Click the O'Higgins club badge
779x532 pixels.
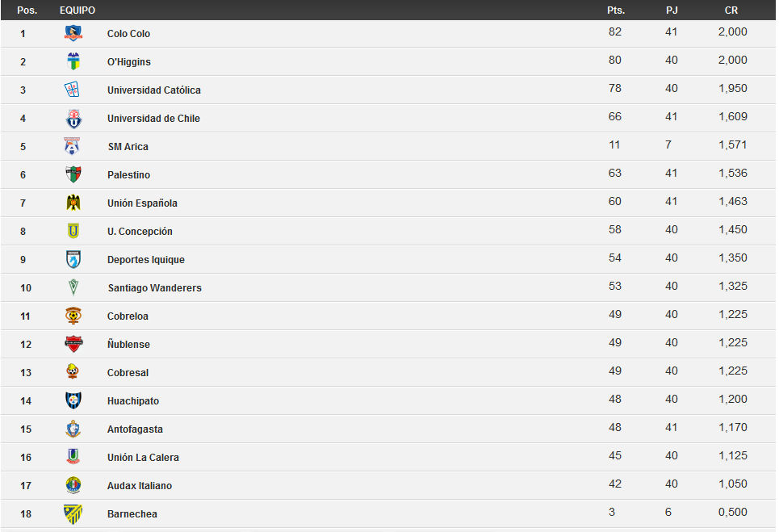click(x=73, y=61)
